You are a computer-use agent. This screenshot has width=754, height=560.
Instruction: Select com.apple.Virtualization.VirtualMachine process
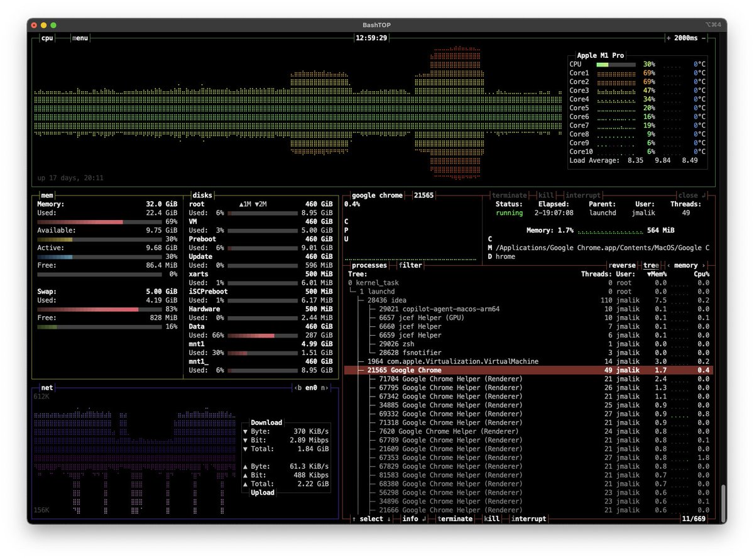[528, 362]
